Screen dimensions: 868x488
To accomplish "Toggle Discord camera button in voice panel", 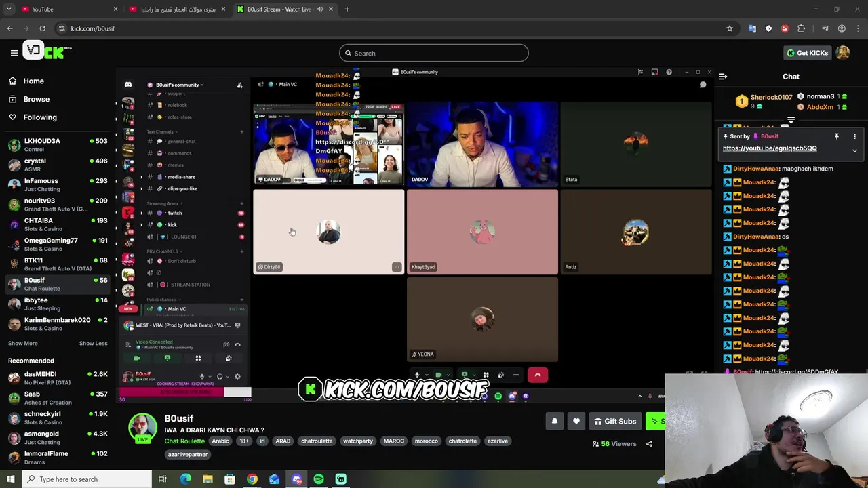I will (x=137, y=358).
